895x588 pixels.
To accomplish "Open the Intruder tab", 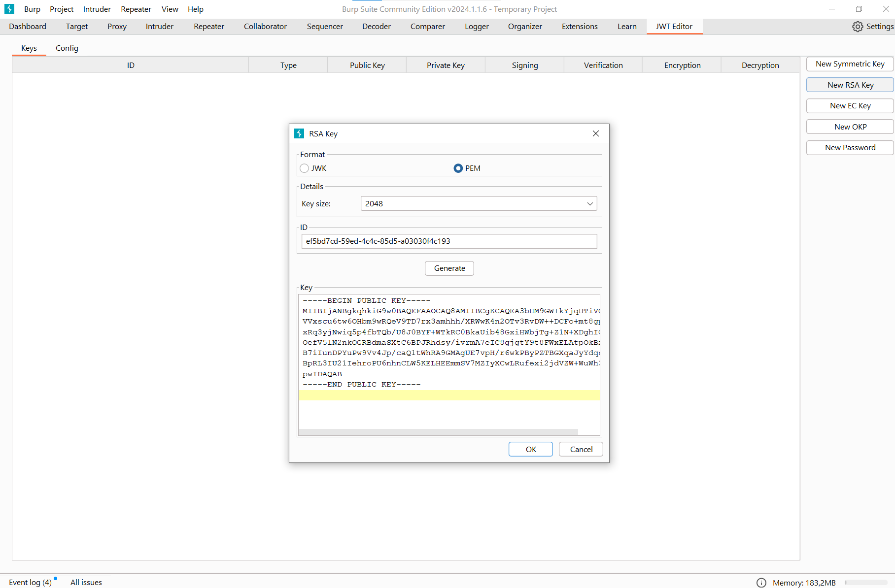I will point(160,27).
